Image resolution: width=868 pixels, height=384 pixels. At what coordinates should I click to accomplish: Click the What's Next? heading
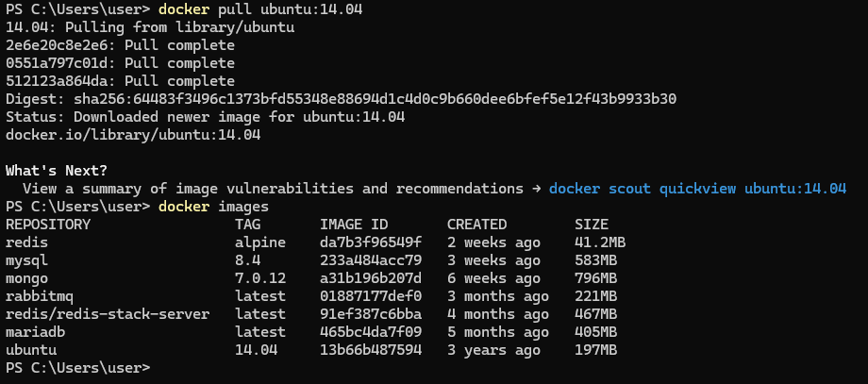57,171
